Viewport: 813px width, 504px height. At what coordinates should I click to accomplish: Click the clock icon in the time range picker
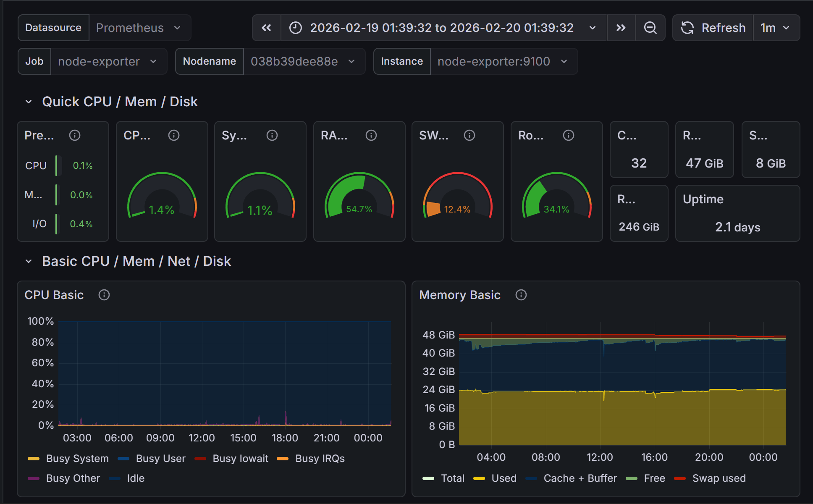point(296,28)
